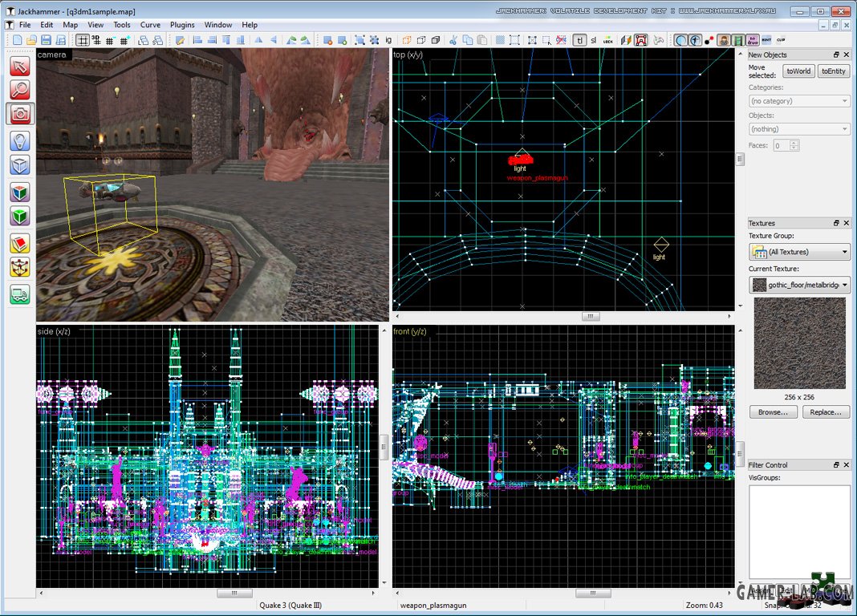Viewport: 857px width, 616px height.
Task: Open texture pencil tool in top toolbar
Action: pyautogui.click(x=180, y=40)
